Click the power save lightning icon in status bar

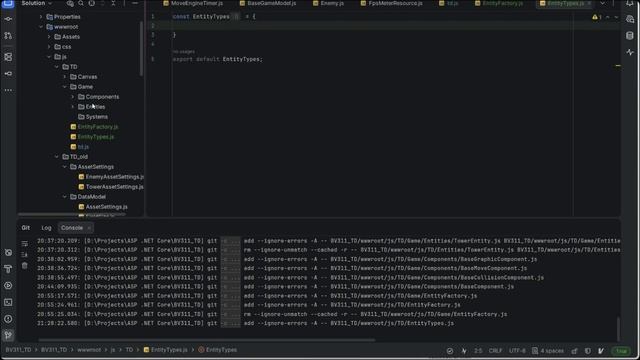pos(464,351)
